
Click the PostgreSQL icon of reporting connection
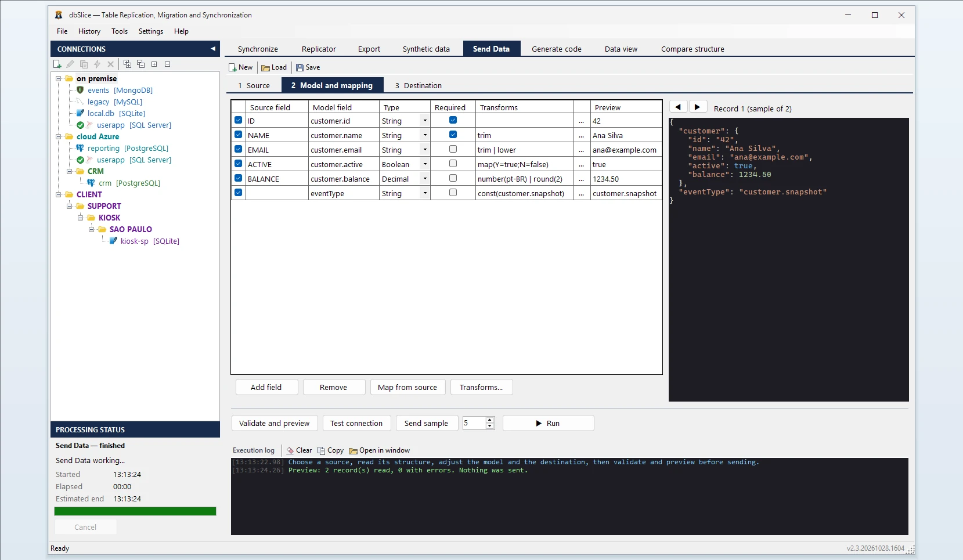tap(80, 148)
